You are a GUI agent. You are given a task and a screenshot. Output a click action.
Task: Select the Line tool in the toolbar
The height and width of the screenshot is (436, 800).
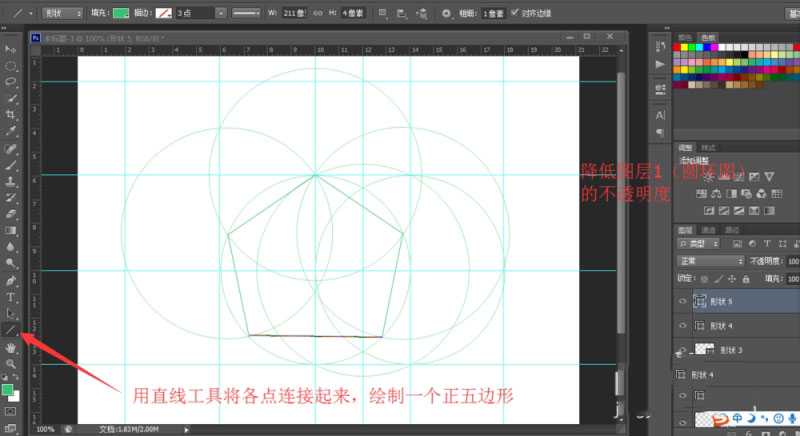pyautogui.click(x=11, y=330)
